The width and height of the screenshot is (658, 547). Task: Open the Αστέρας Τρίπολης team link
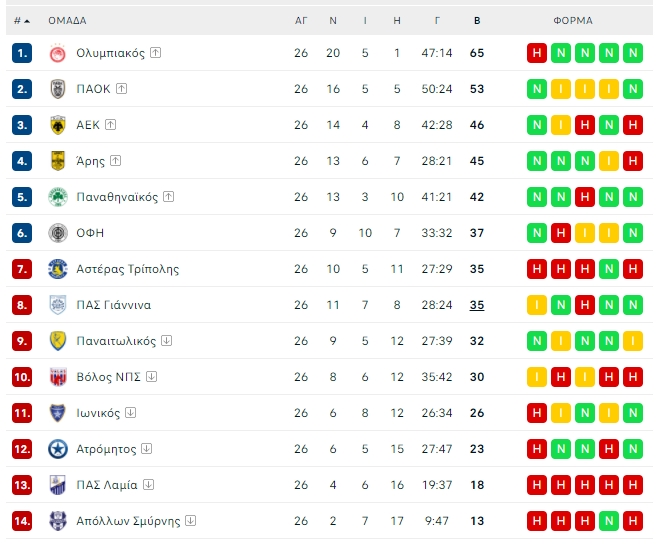tap(128, 269)
